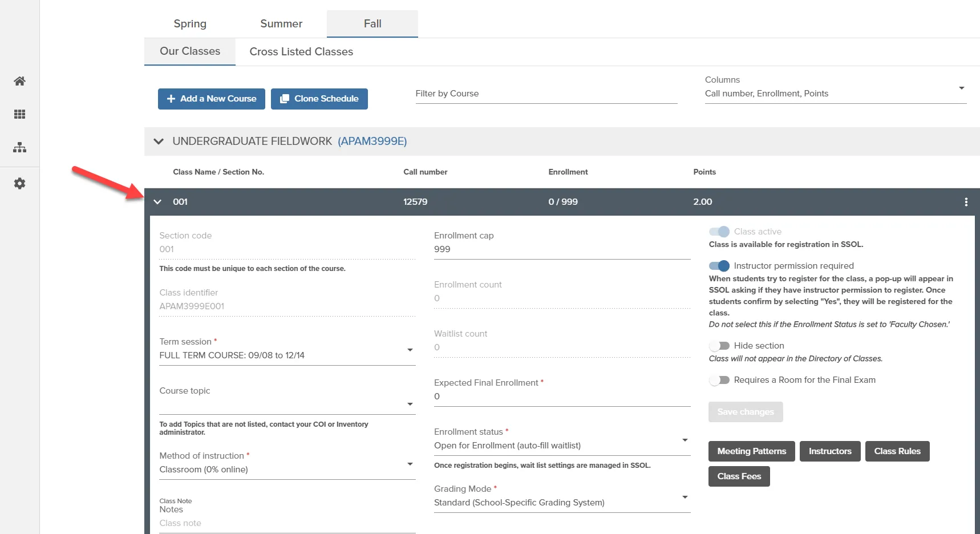Open the Course topic dropdown
The image size is (980, 534).
[x=287, y=399]
